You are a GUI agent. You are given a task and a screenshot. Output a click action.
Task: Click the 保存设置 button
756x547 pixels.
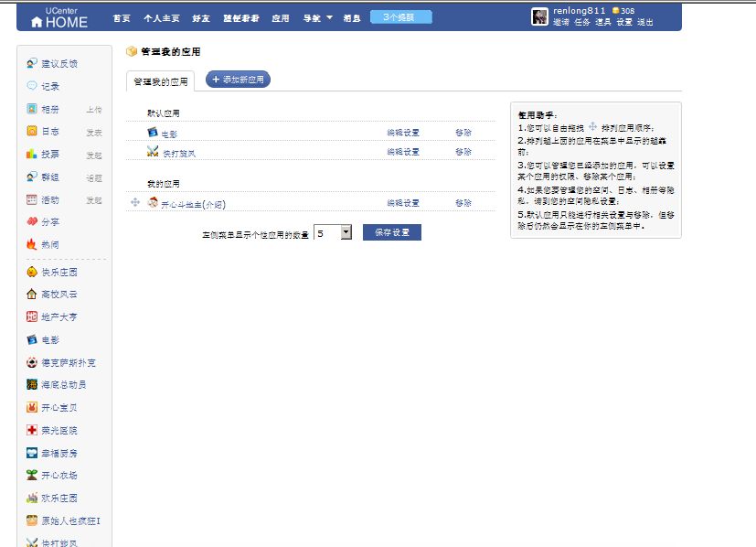coord(392,232)
